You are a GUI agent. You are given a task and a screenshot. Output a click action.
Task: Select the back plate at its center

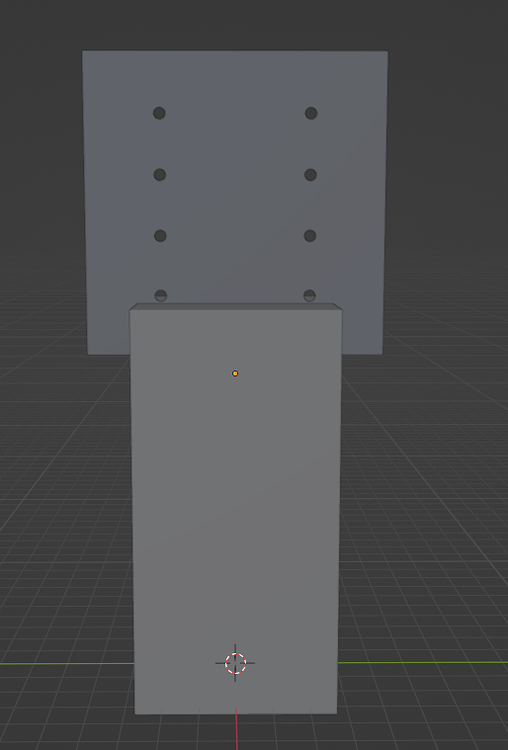coord(235,202)
